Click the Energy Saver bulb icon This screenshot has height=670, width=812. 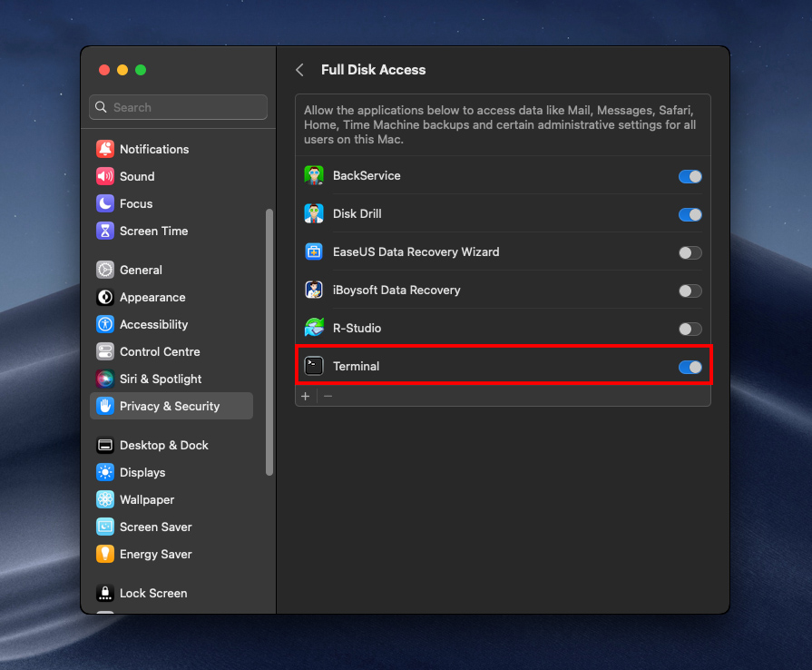click(x=105, y=554)
